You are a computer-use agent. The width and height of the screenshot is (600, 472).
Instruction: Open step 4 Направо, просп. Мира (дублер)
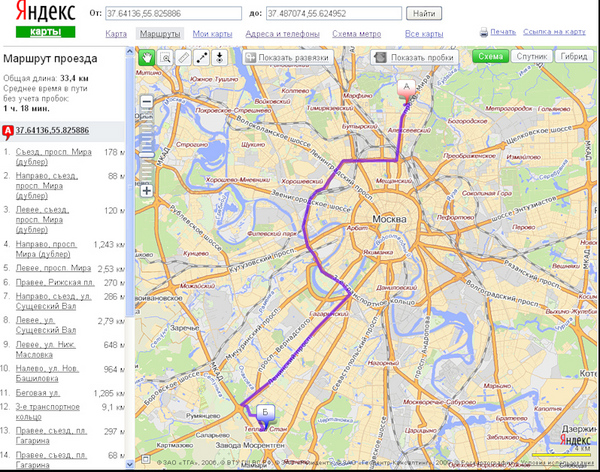tap(46, 249)
